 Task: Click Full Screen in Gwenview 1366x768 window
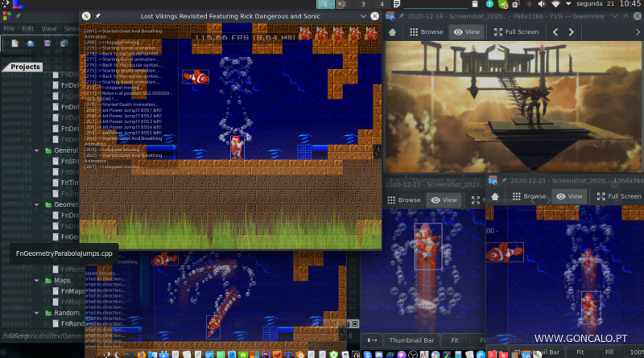(x=618, y=196)
